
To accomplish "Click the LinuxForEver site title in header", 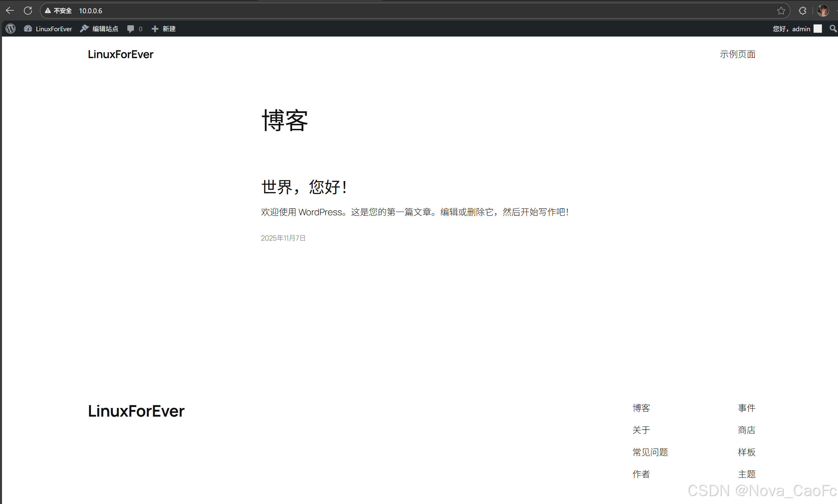I will coord(121,54).
